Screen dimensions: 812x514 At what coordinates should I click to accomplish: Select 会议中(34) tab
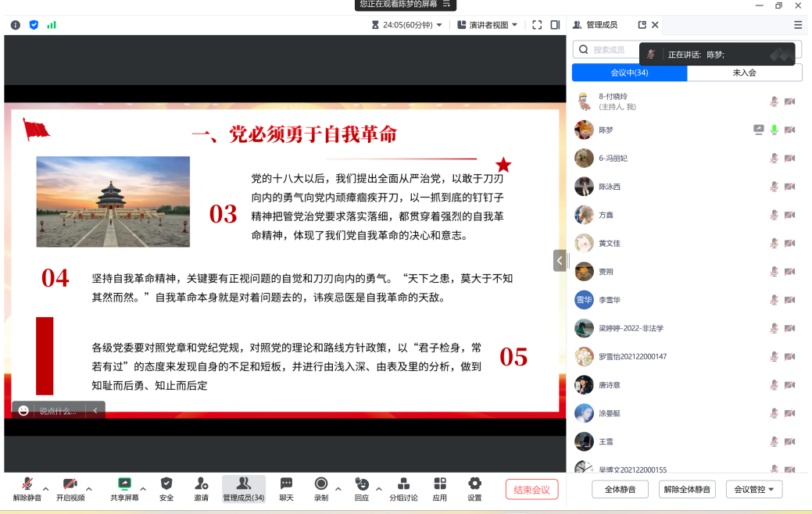[x=629, y=73]
